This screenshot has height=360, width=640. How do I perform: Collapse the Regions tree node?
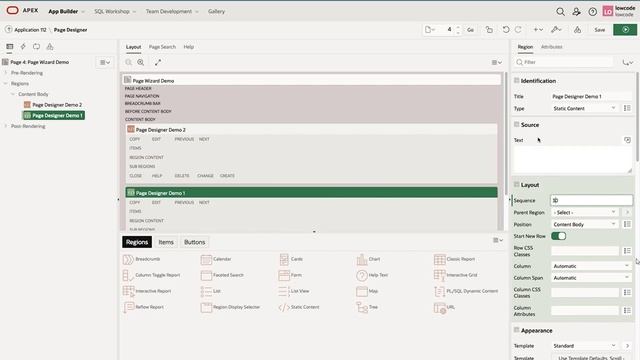click(x=6, y=84)
